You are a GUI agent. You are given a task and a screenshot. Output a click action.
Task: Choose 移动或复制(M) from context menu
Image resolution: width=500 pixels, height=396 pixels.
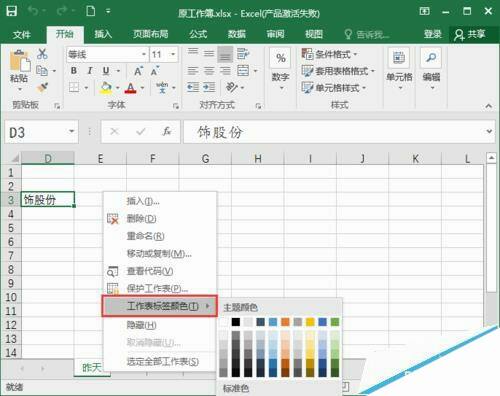pyautogui.click(x=160, y=254)
